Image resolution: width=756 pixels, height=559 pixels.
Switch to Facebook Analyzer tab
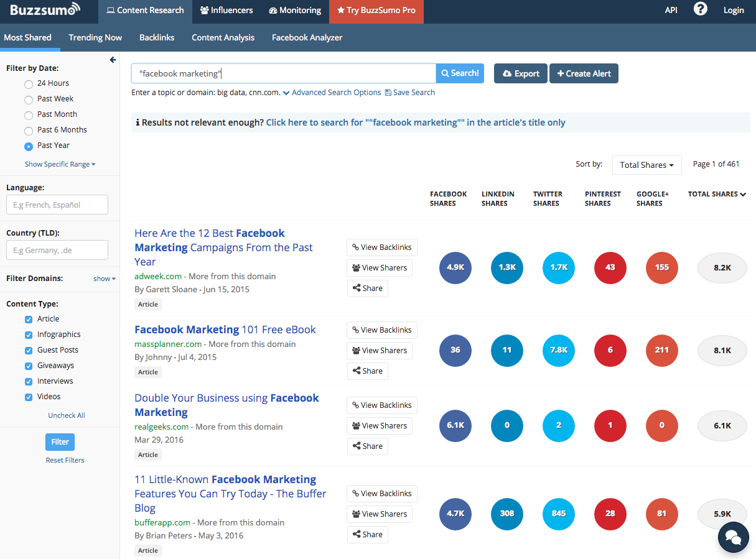click(x=307, y=37)
